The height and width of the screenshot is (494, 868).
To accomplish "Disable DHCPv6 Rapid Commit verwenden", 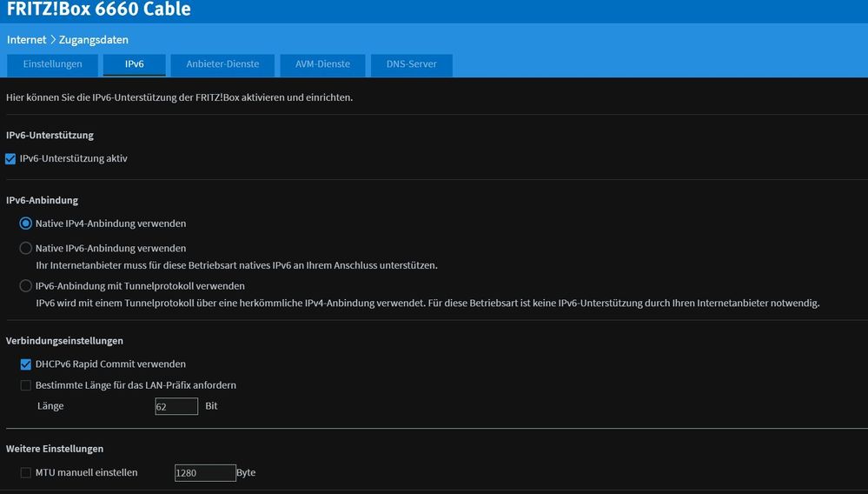I will click(x=26, y=364).
